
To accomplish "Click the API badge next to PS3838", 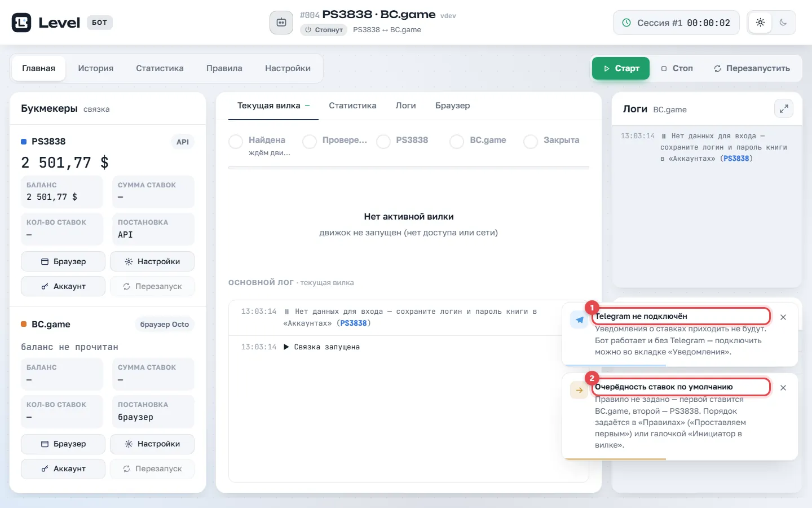I will pyautogui.click(x=183, y=142).
